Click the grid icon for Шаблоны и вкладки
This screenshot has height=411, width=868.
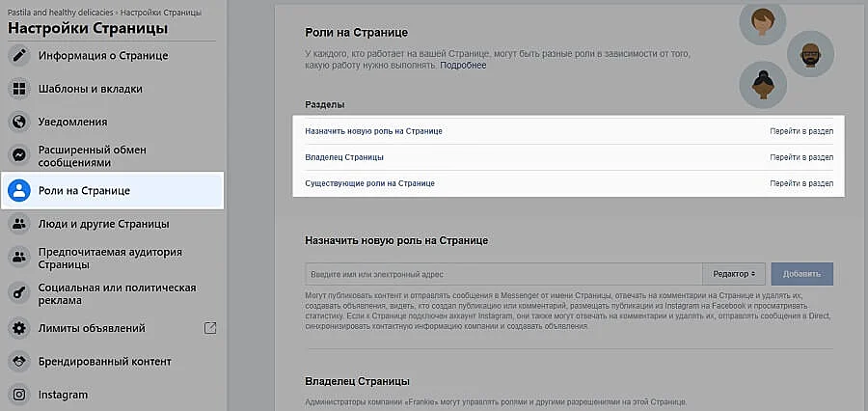18,89
